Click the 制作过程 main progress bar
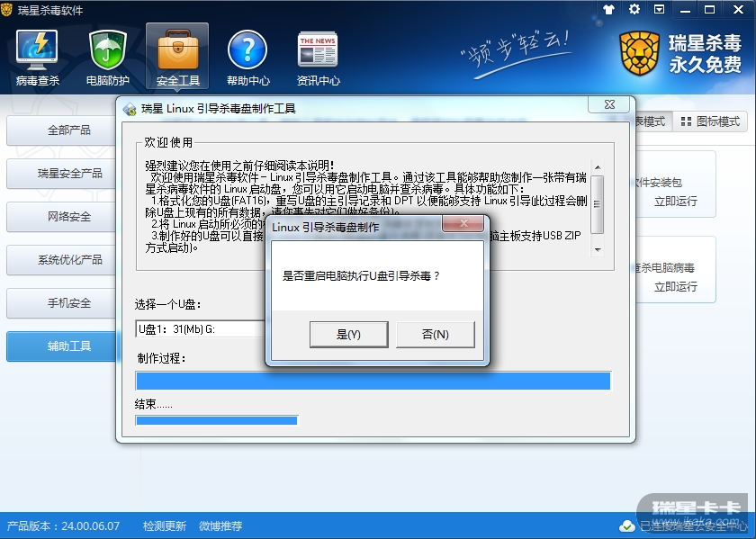This screenshot has height=539, width=756. [x=373, y=381]
